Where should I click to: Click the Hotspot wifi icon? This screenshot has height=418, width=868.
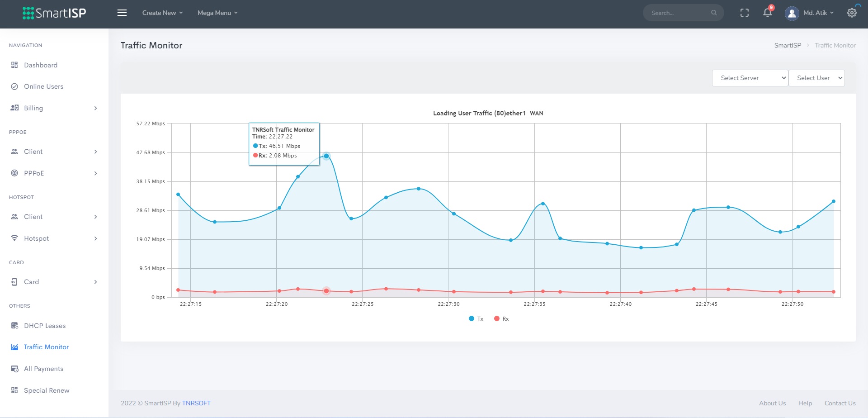(x=14, y=238)
